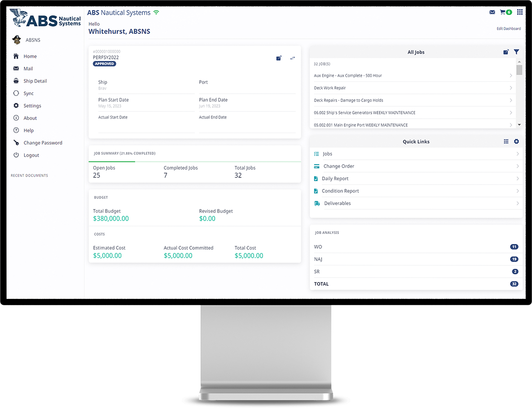The height and width of the screenshot is (408, 532).
Task: Click the ABS Nautical Systems logo
Action: point(45,18)
